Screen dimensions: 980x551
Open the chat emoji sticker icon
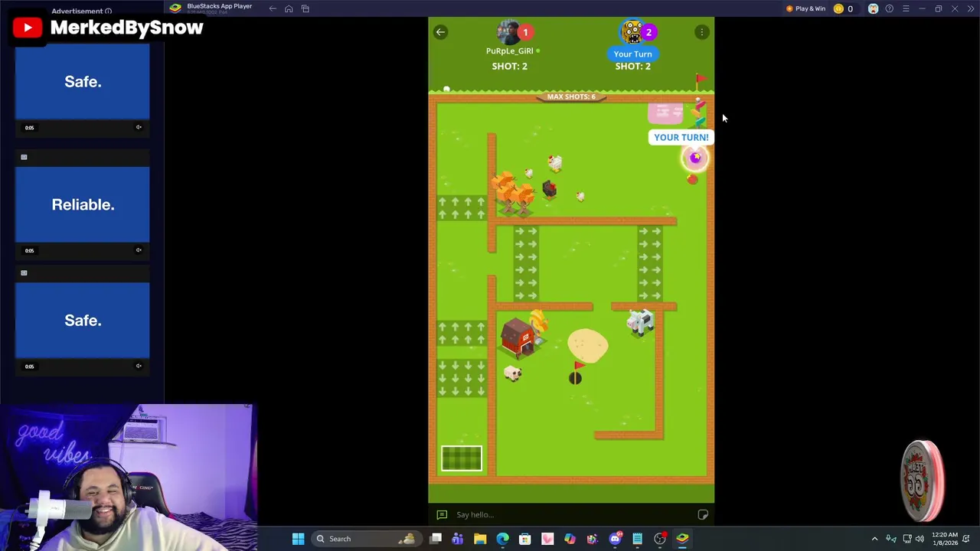(703, 515)
